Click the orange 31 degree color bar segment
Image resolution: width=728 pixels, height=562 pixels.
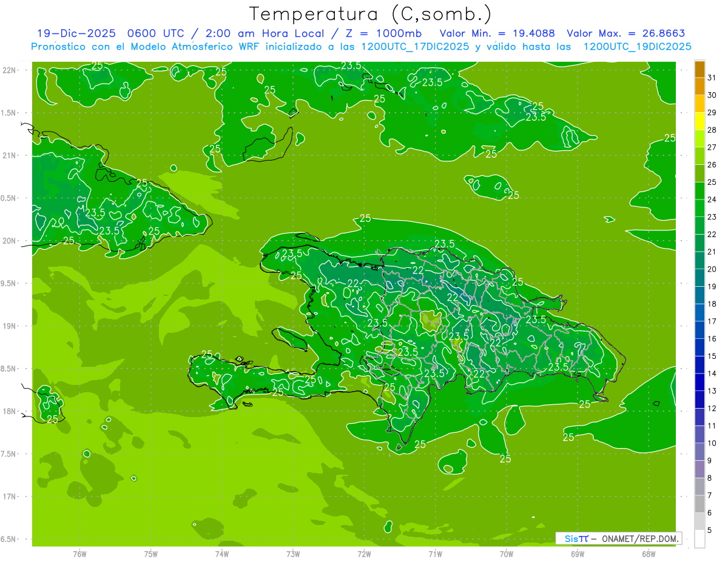coord(699,69)
